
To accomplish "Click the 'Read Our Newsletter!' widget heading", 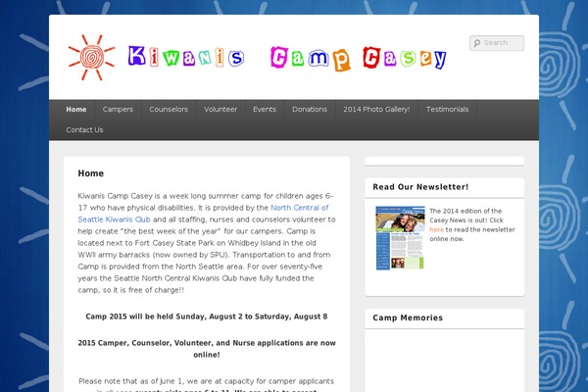I will pyautogui.click(x=420, y=187).
